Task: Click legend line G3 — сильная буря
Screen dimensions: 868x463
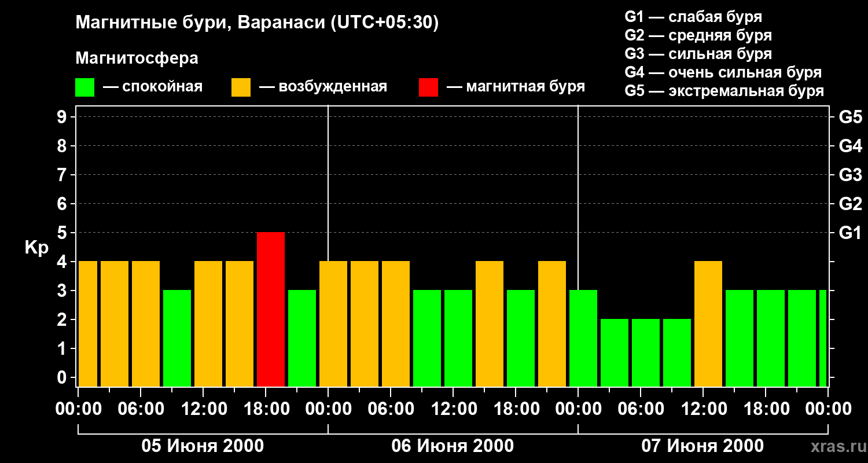Action: 698,54
